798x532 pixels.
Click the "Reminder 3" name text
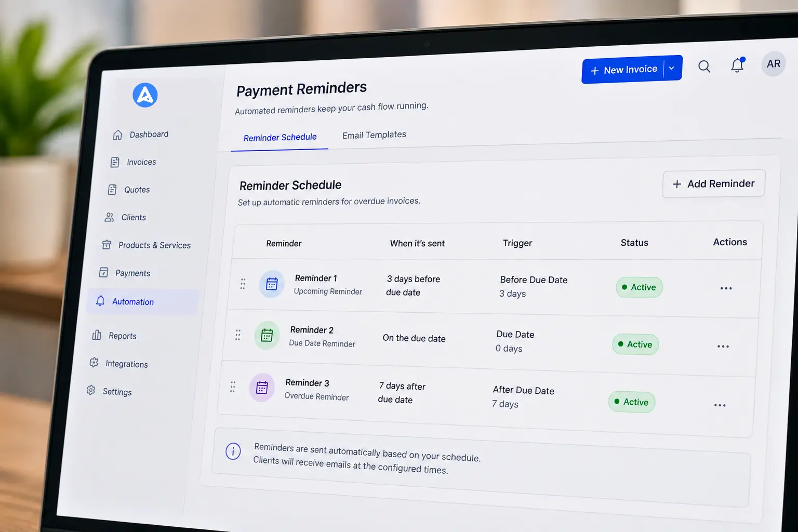pyautogui.click(x=307, y=383)
